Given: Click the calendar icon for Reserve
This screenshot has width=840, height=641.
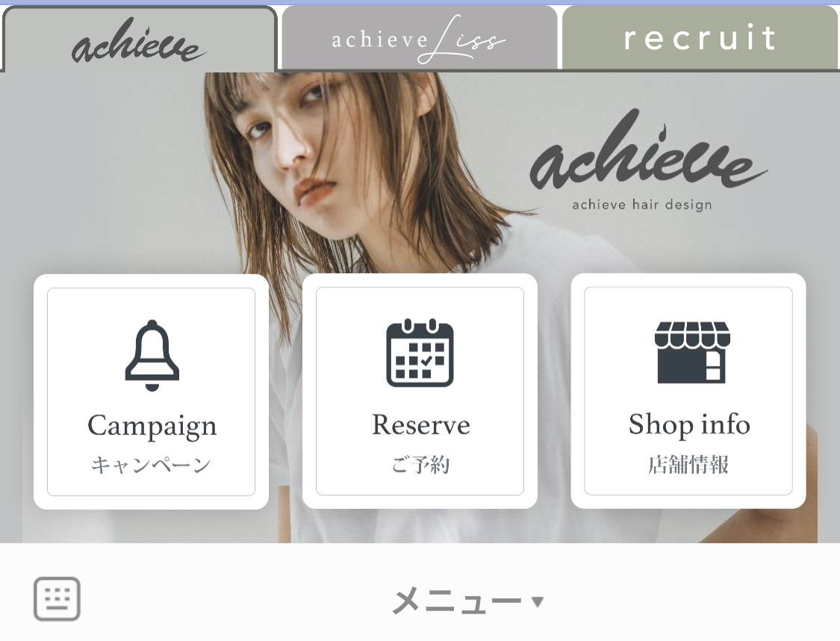Looking at the screenshot, I should pyautogui.click(x=420, y=353).
